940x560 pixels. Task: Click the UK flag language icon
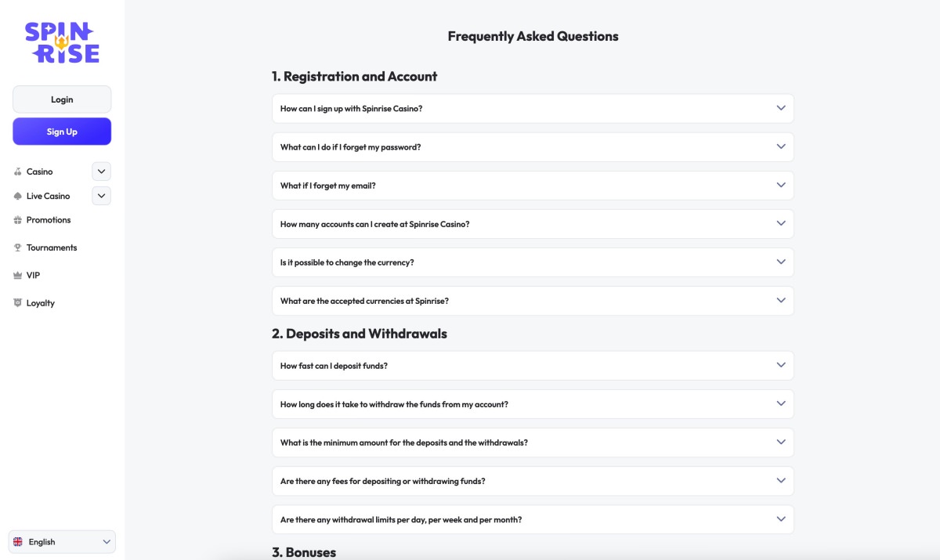click(18, 542)
